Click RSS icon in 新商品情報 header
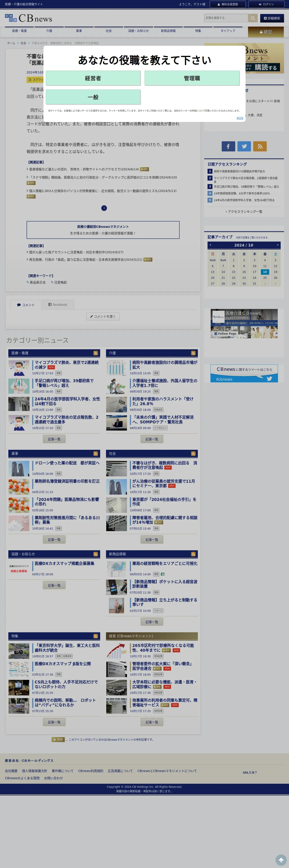Image resolution: width=289 pixels, height=868 pixels. pos(193,554)
